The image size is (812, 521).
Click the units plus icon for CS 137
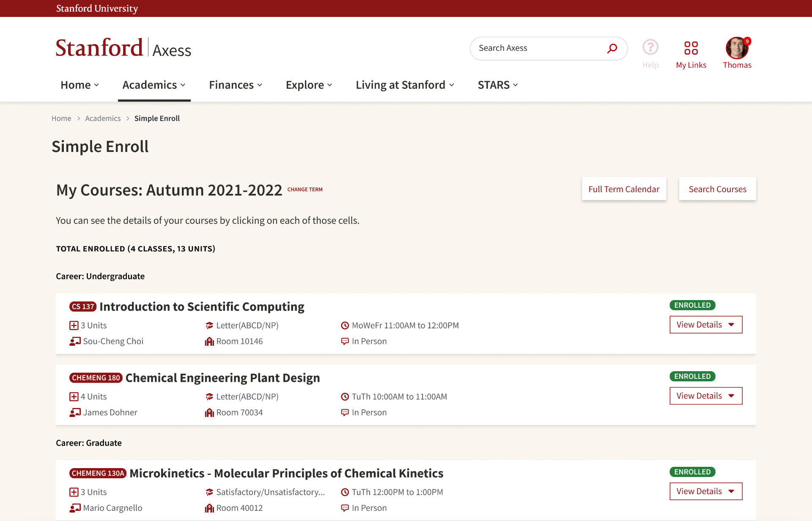[x=74, y=325]
